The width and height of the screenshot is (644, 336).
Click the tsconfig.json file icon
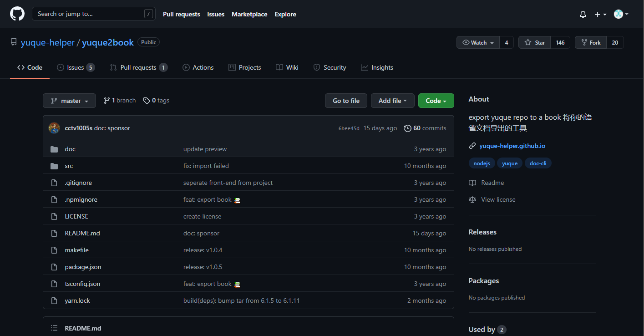[x=54, y=284]
